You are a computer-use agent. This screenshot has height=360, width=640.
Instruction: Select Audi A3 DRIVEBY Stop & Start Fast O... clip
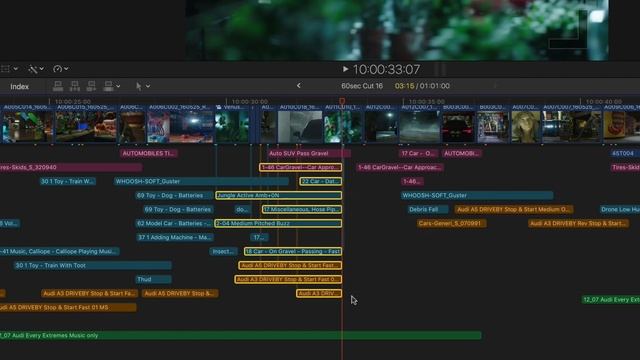click(288, 279)
